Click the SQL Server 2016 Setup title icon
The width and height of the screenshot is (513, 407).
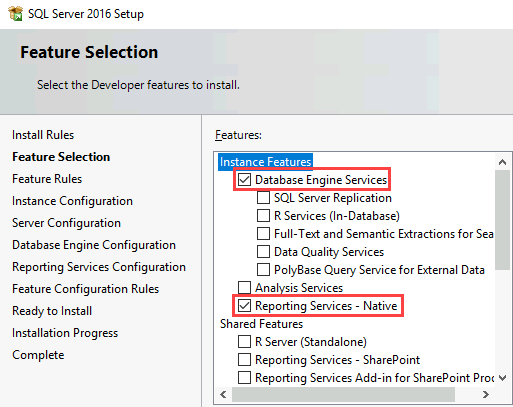(15, 14)
